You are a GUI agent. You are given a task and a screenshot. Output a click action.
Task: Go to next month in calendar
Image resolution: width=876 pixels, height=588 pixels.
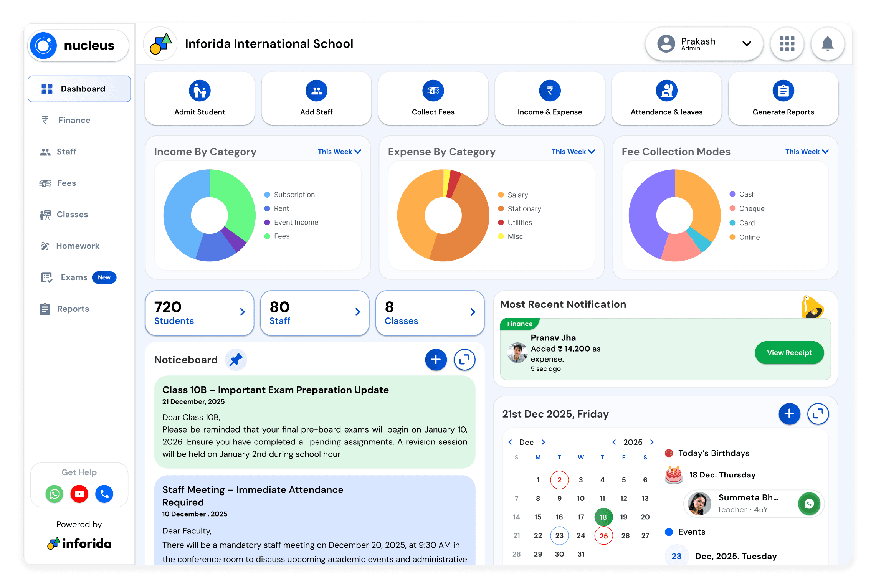543,442
